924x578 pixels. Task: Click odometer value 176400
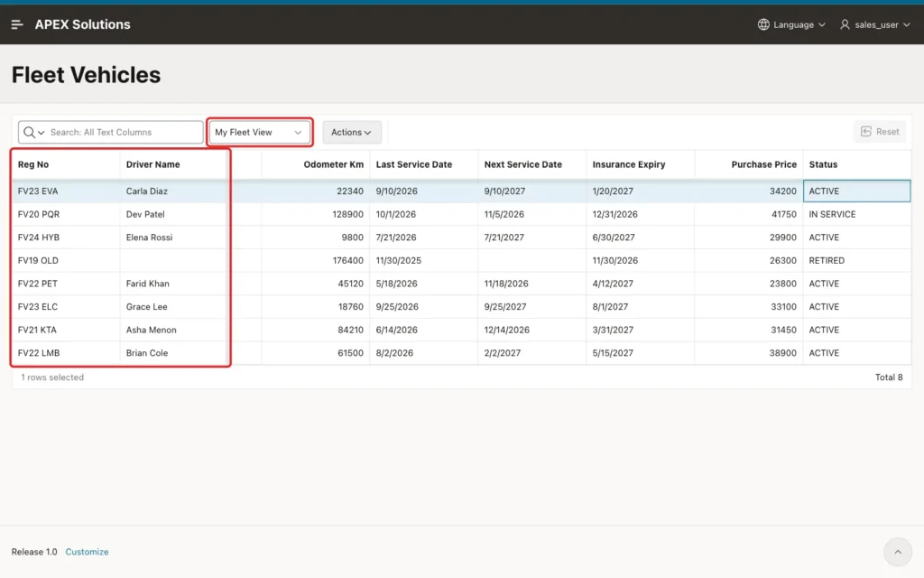pyautogui.click(x=347, y=260)
